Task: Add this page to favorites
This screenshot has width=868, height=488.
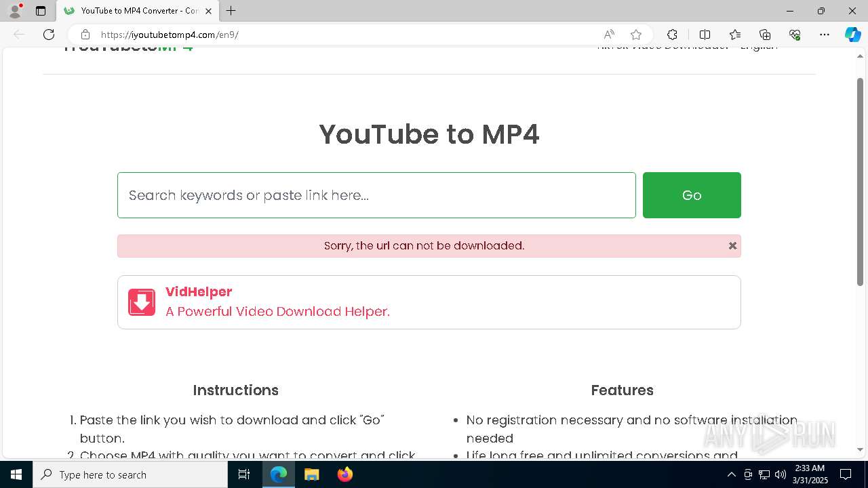Action: pos(636,35)
